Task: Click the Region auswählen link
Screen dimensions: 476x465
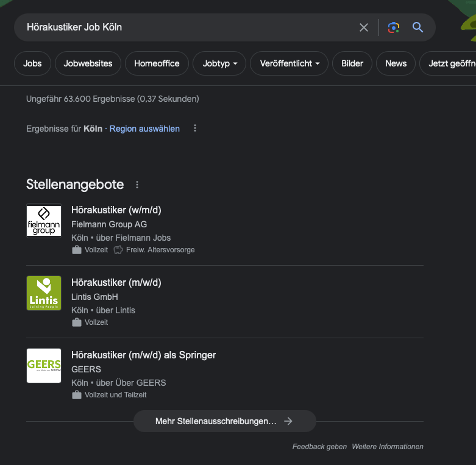Action: coord(144,129)
